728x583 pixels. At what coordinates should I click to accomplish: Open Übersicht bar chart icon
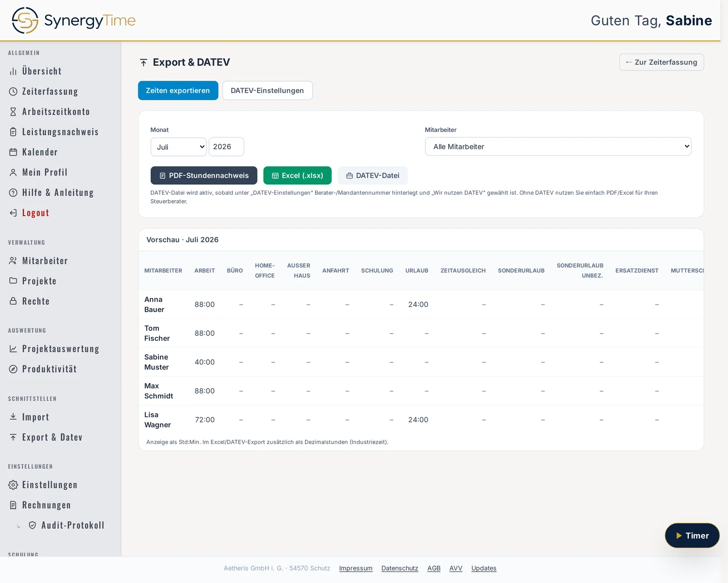13,71
